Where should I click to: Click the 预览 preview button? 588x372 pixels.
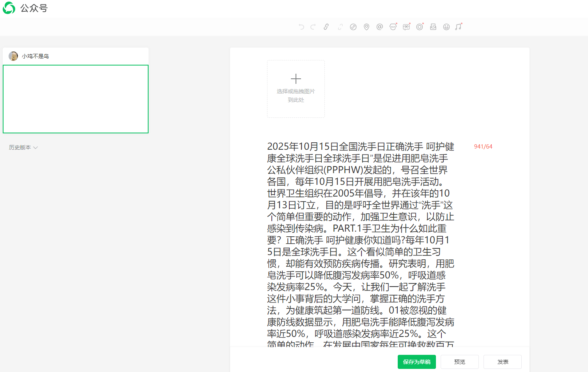(x=460, y=362)
